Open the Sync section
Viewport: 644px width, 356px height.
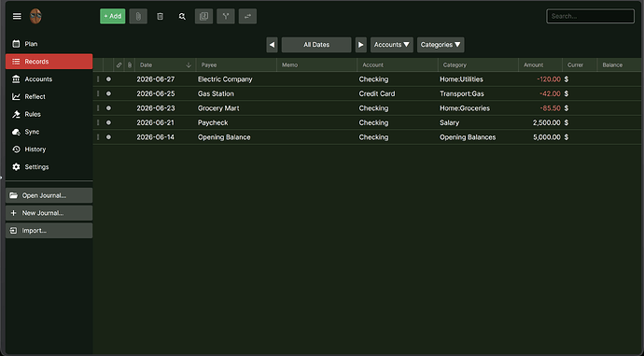click(49, 132)
